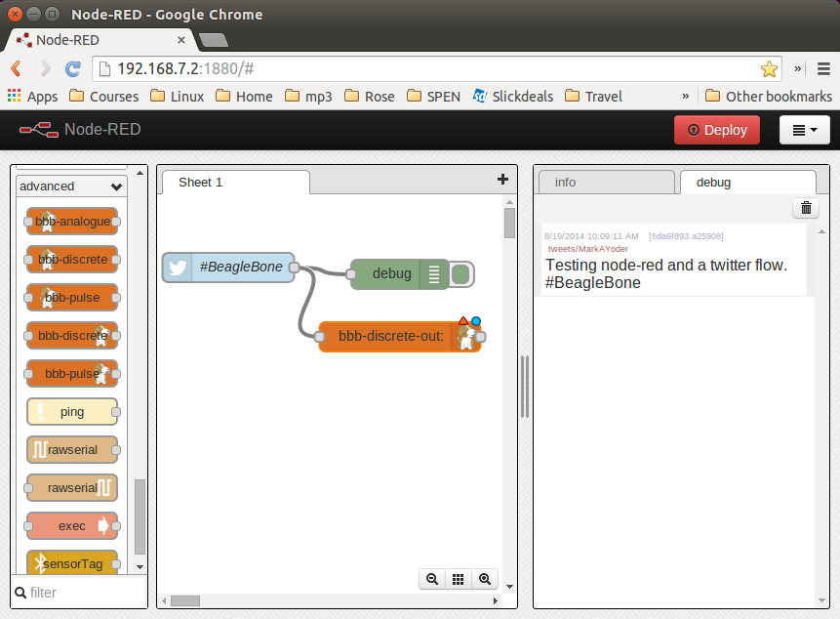Expand the hidden bookmarks overflow chevron

coord(686,96)
